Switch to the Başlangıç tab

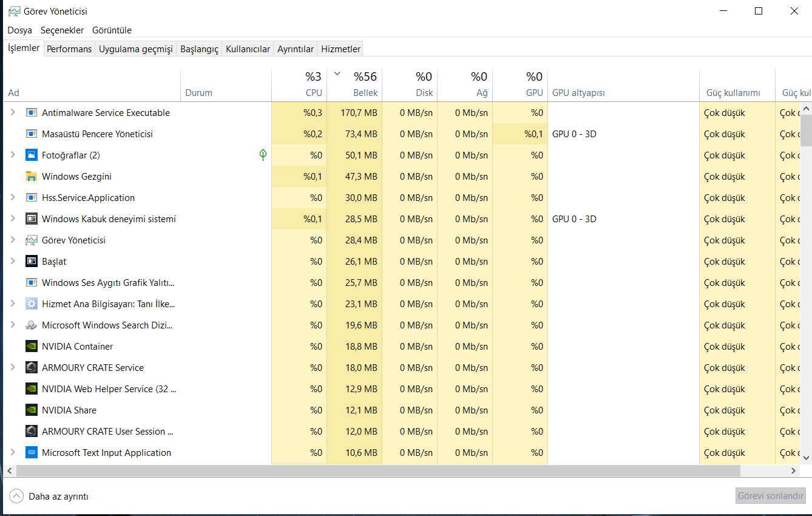[x=199, y=49]
